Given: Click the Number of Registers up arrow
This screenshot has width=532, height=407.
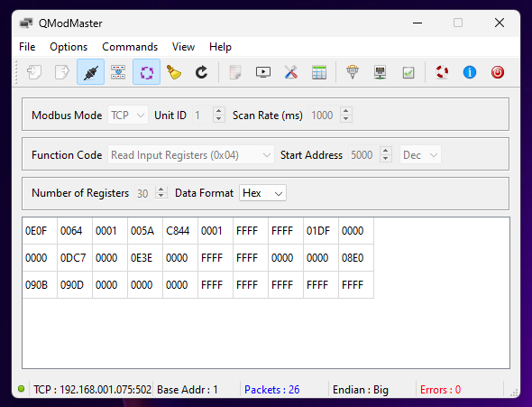Looking at the screenshot, I should click(x=161, y=190).
